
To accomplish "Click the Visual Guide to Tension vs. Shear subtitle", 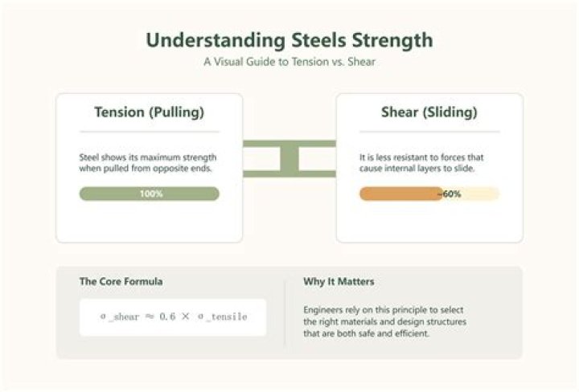I will (x=289, y=62).
